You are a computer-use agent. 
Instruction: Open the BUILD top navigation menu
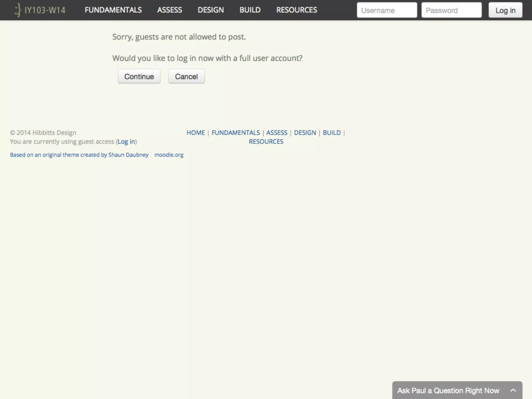coord(250,10)
